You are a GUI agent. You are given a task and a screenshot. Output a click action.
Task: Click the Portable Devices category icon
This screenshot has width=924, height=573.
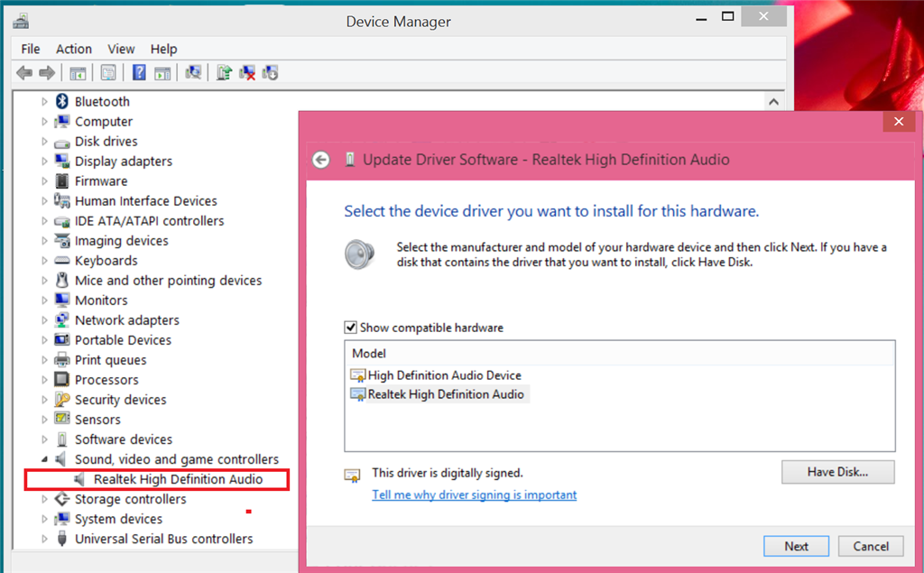[x=62, y=340]
